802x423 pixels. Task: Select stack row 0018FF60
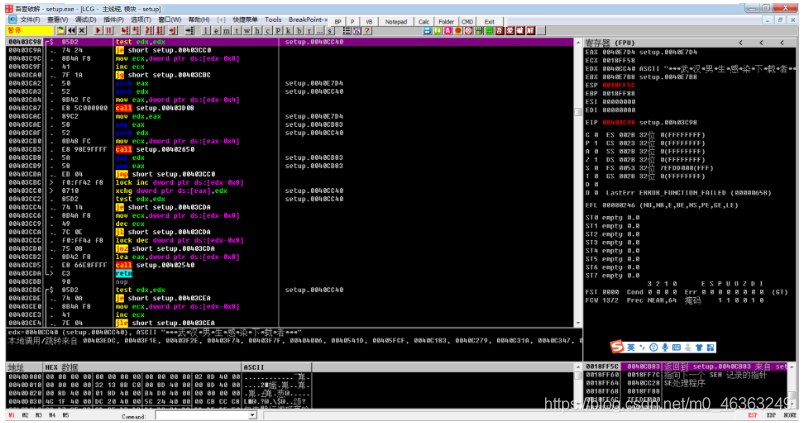click(685, 374)
